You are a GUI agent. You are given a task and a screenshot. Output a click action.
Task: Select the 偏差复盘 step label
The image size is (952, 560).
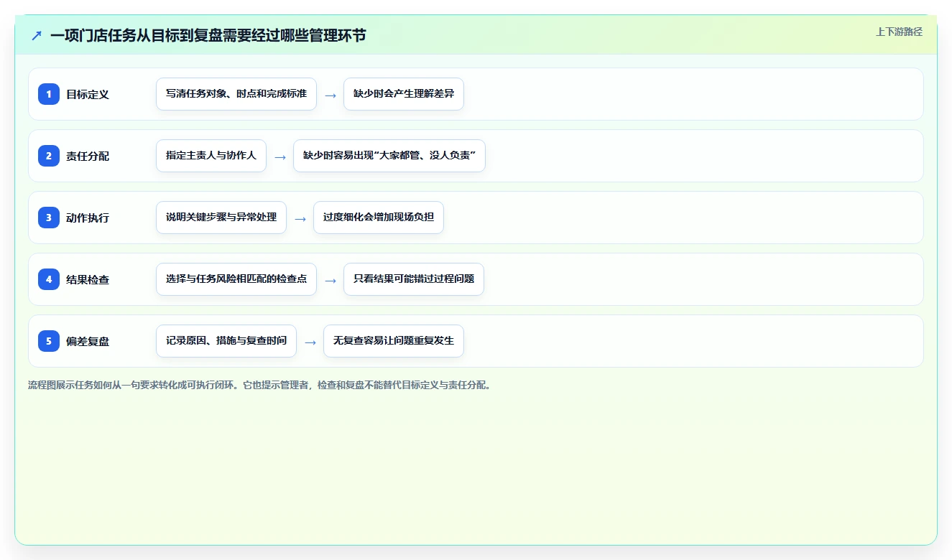coord(88,341)
